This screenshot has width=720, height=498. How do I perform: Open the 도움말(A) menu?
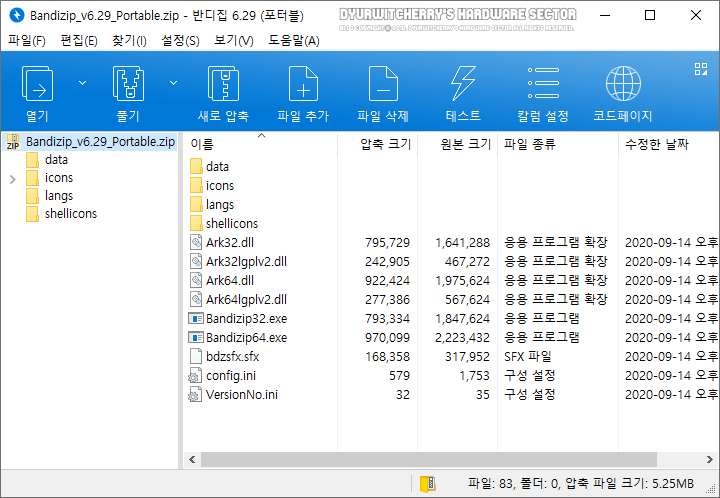click(x=294, y=41)
